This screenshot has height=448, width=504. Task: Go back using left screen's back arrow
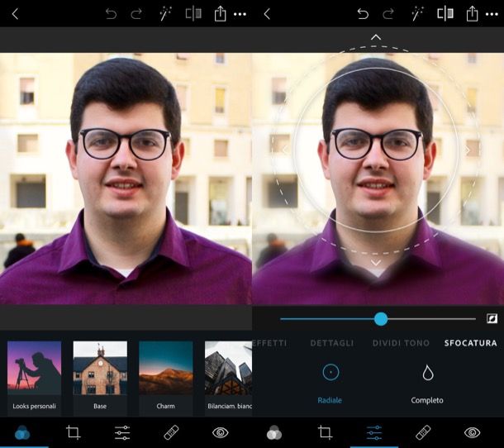click(x=15, y=14)
